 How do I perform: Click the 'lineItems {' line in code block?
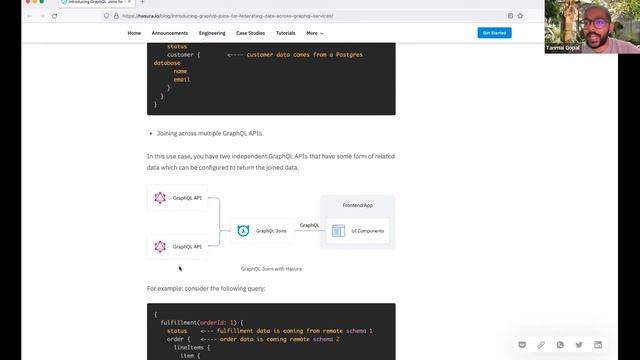[x=192, y=347]
